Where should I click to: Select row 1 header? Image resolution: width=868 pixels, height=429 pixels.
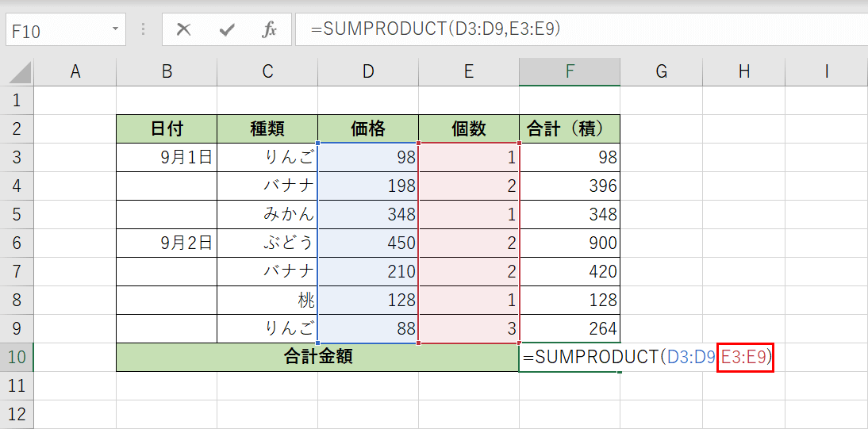coord(17,100)
